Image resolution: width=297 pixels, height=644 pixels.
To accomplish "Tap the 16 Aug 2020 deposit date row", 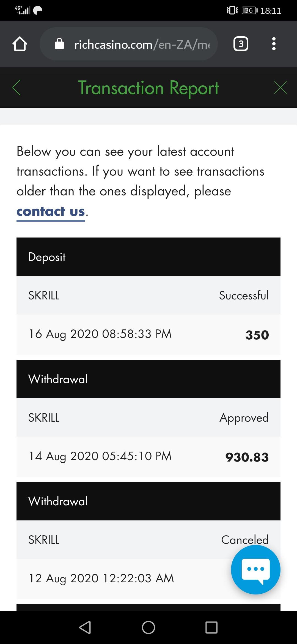I will click(100, 334).
